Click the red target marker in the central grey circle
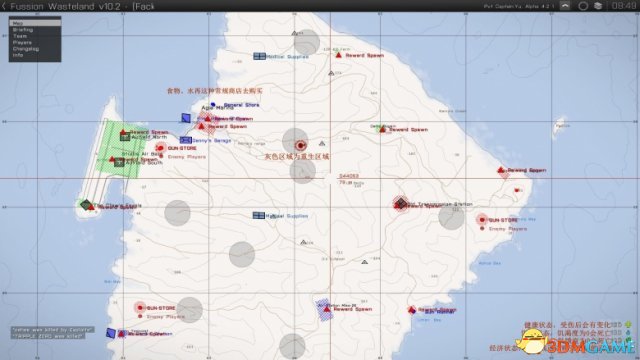640x360 pixels. coord(301,145)
